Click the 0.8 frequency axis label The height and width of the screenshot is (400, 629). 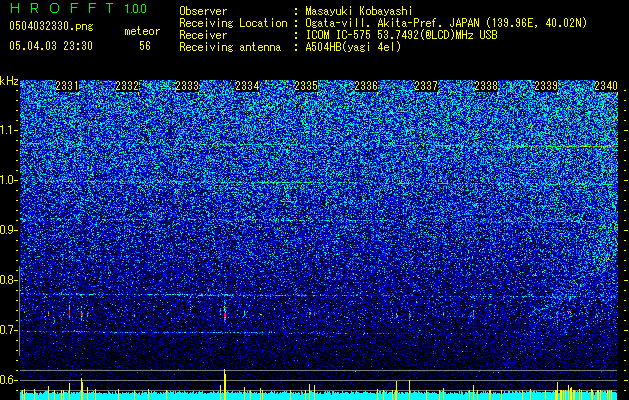(8, 280)
